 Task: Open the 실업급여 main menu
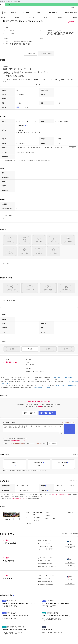point(39,13)
